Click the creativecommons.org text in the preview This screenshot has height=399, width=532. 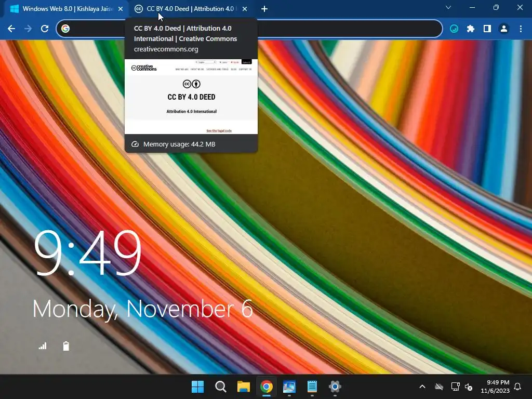pyautogui.click(x=166, y=49)
